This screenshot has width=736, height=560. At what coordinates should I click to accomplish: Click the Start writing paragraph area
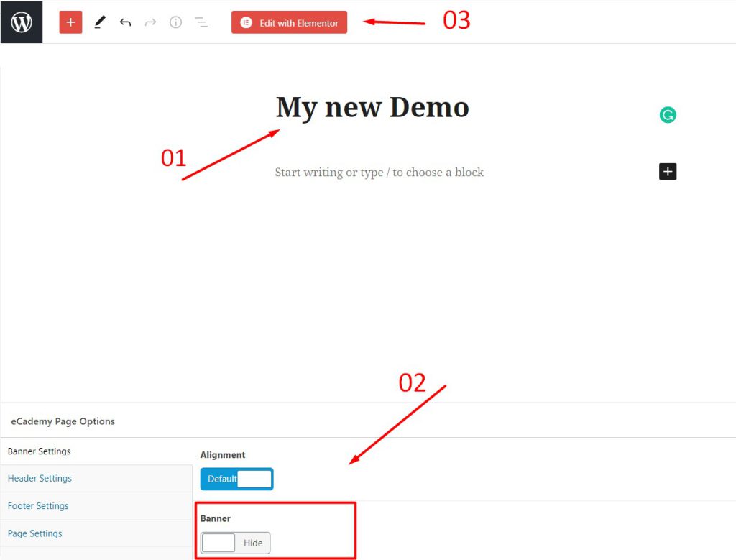pos(379,172)
